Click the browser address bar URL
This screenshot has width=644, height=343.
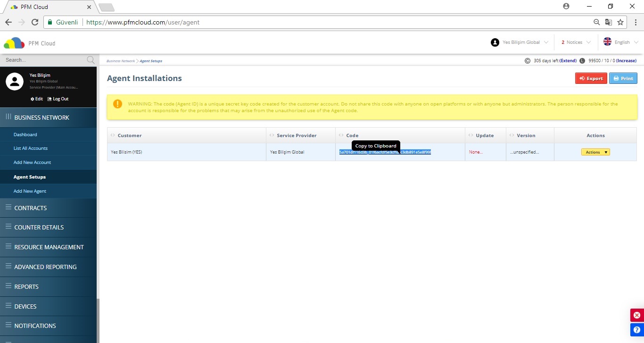143,22
